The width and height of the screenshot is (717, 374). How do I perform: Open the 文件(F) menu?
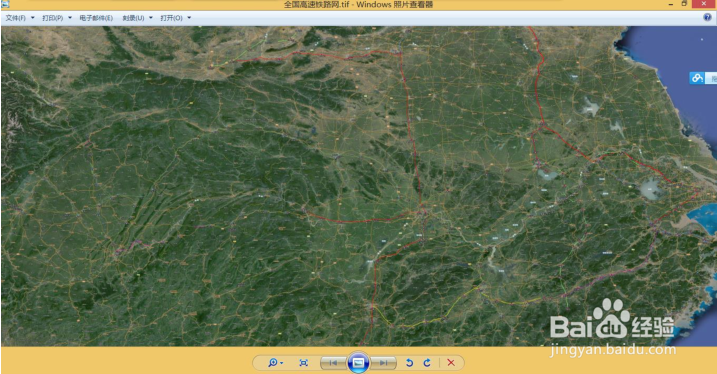tap(16, 18)
